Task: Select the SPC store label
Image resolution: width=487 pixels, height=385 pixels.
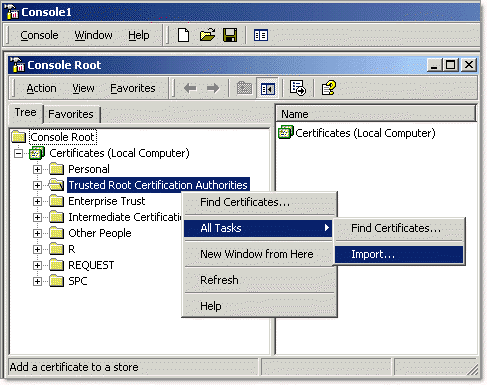Action: 78,281
